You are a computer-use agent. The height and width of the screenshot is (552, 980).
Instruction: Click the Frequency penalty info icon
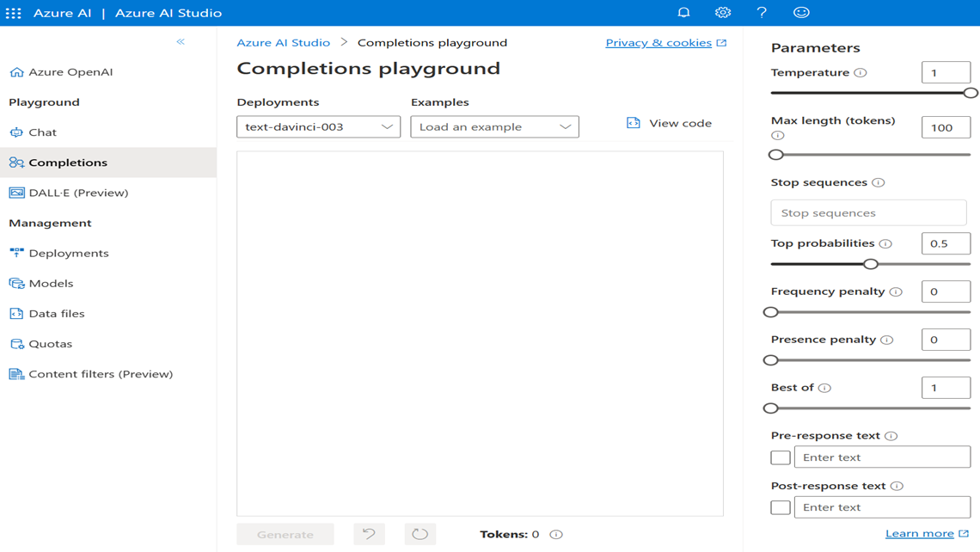click(x=897, y=292)
